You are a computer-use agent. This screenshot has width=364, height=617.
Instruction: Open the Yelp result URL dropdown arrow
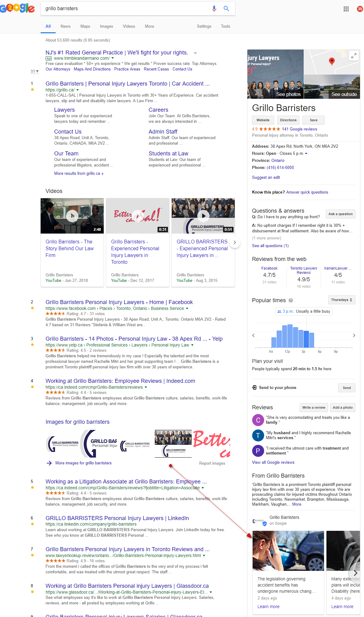point(192,345)
